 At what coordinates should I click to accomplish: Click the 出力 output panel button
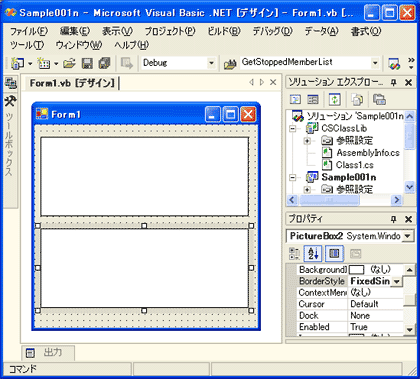(48, 352)
